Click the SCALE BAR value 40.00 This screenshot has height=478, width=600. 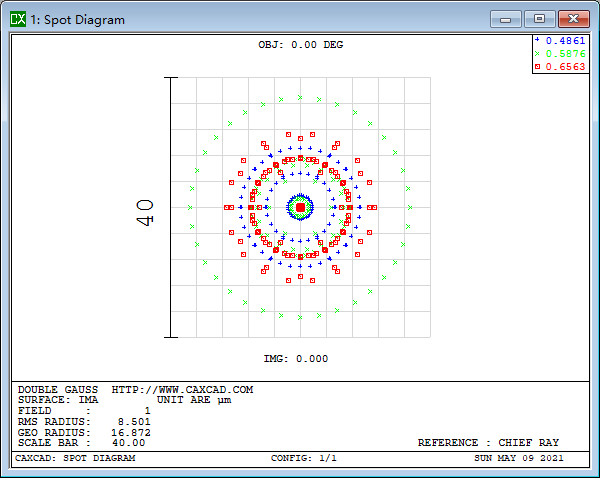[129, 443]
